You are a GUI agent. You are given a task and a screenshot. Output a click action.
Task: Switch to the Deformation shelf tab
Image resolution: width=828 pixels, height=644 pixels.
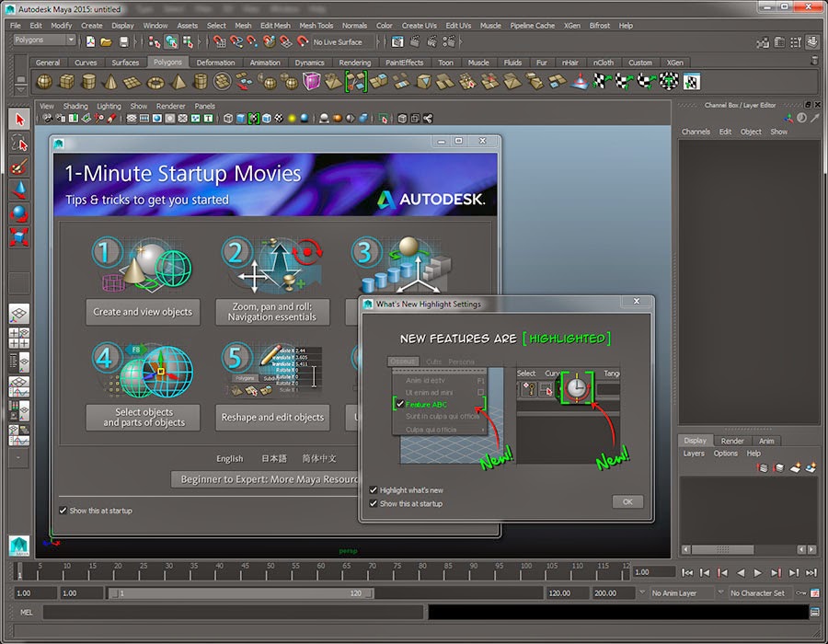[216, 63]
